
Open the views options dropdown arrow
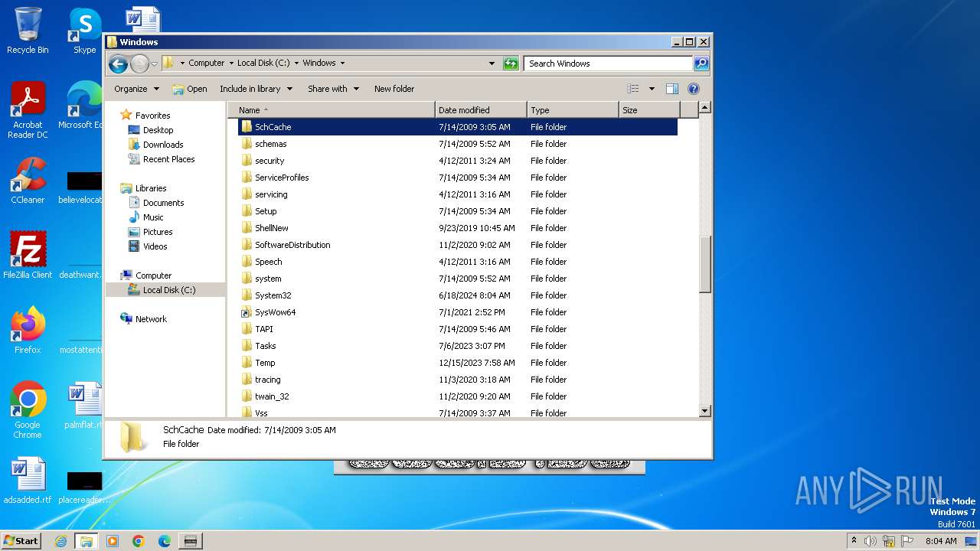pyautogui.click(x=652, y=89)
